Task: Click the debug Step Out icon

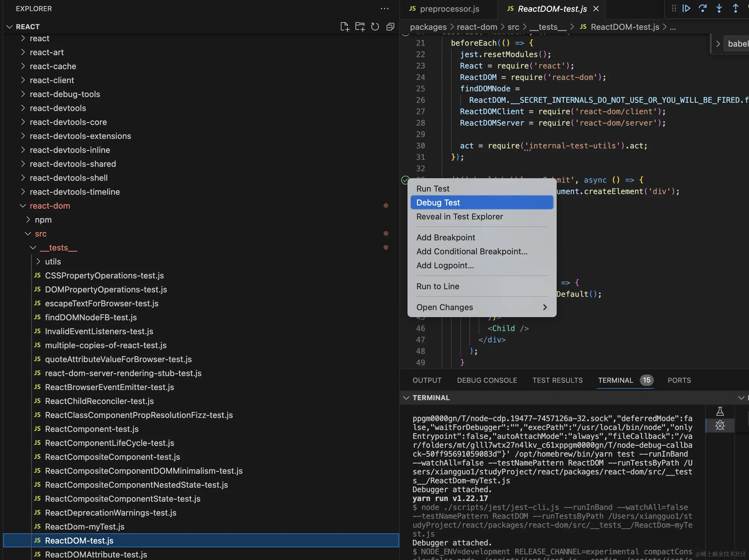Action: [x=735, y=9]
